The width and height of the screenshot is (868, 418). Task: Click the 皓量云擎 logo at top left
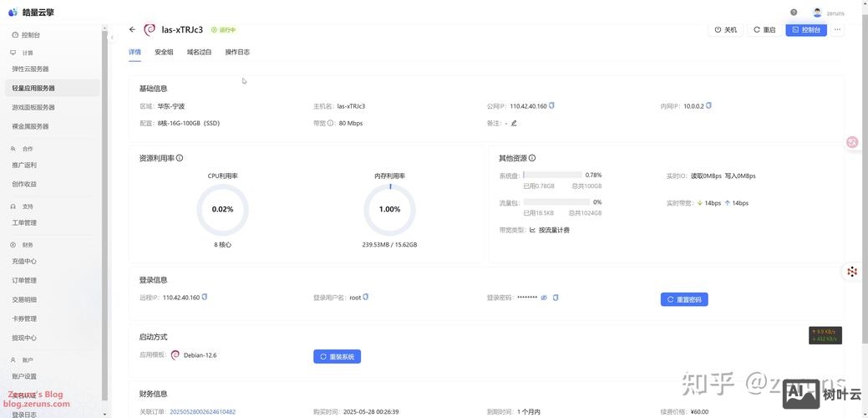pyautogui.click(x=32, y=13)
